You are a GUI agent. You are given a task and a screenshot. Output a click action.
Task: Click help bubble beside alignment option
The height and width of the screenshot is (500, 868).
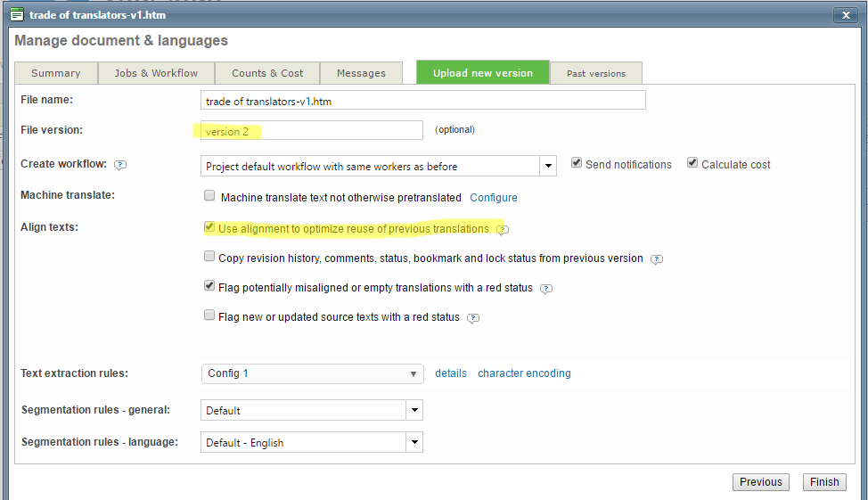click(x=503, y=230)
